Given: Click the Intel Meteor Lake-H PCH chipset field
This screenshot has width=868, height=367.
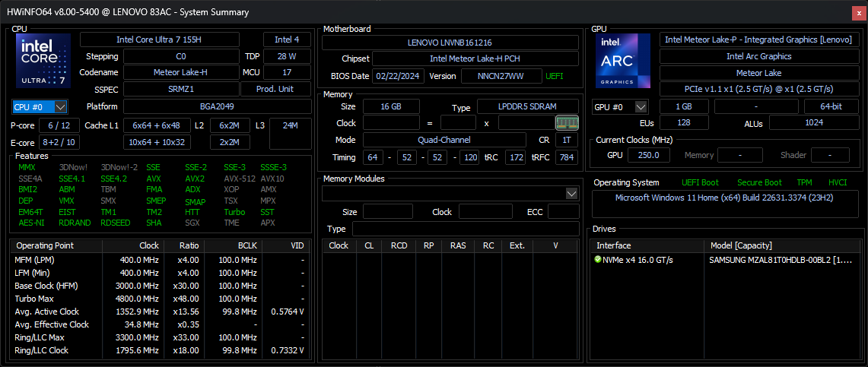Looking at the screenshot, I should point(475,59).
